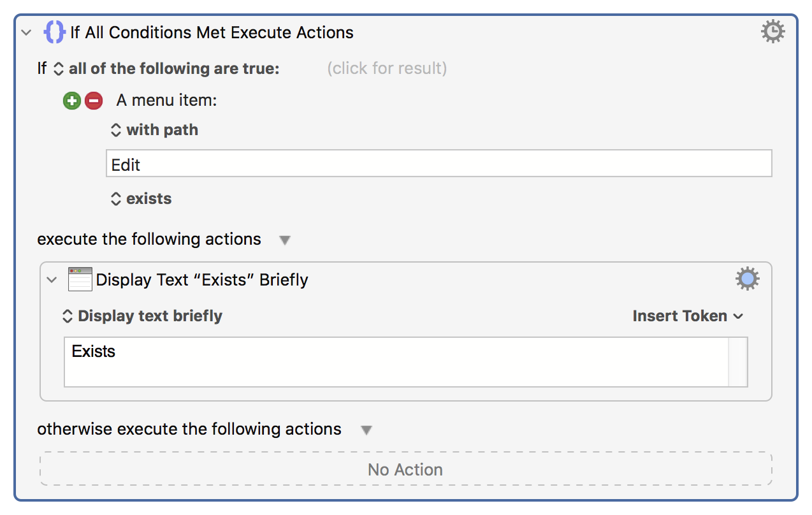Select the empty No Action placeholder

pos(406,469)
